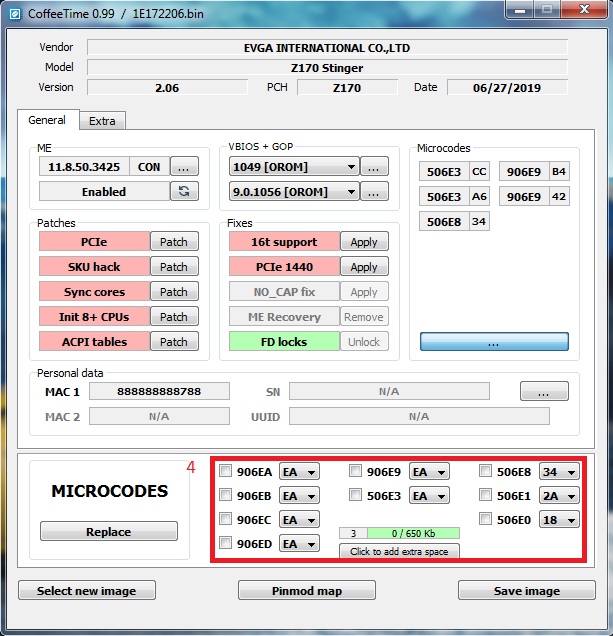Click the green FD locks status
The image size is (613, 636).
coord(284,342)
